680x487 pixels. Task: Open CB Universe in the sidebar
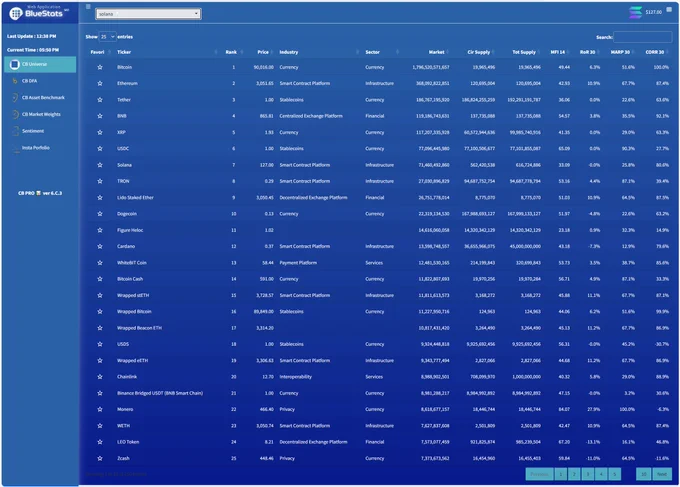(40, 64)
